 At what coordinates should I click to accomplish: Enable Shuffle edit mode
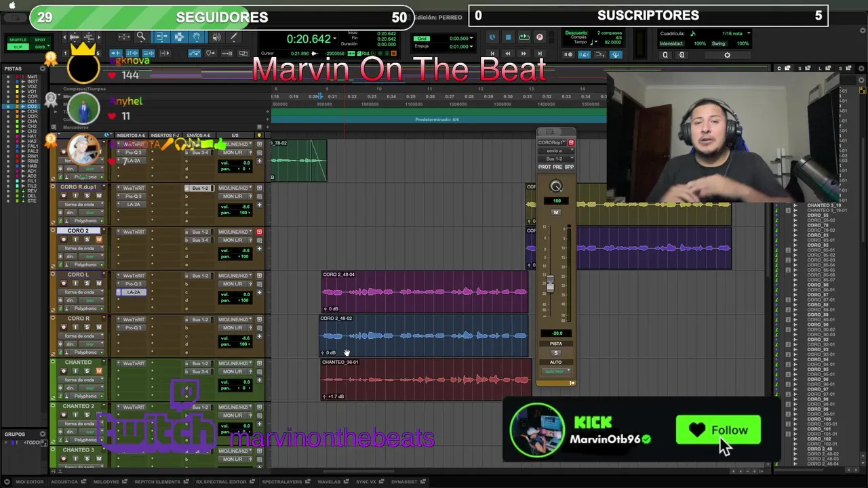pyautogui.click(x=18, y=40)
